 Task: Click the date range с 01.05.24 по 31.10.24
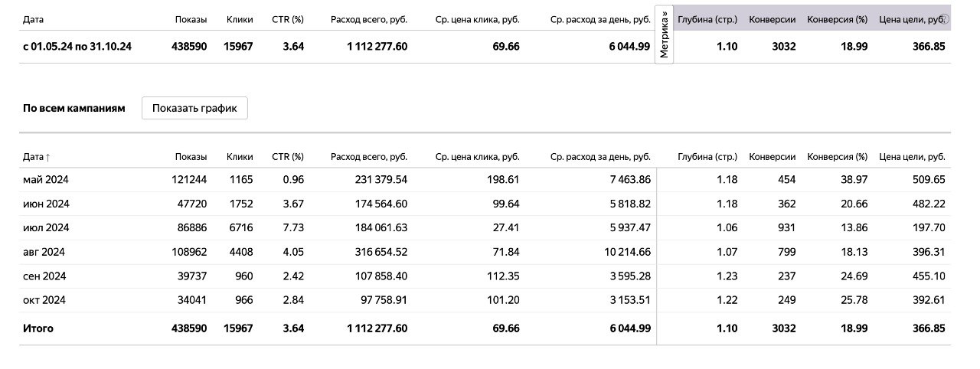pyautogui.click(x=77, y=47)
